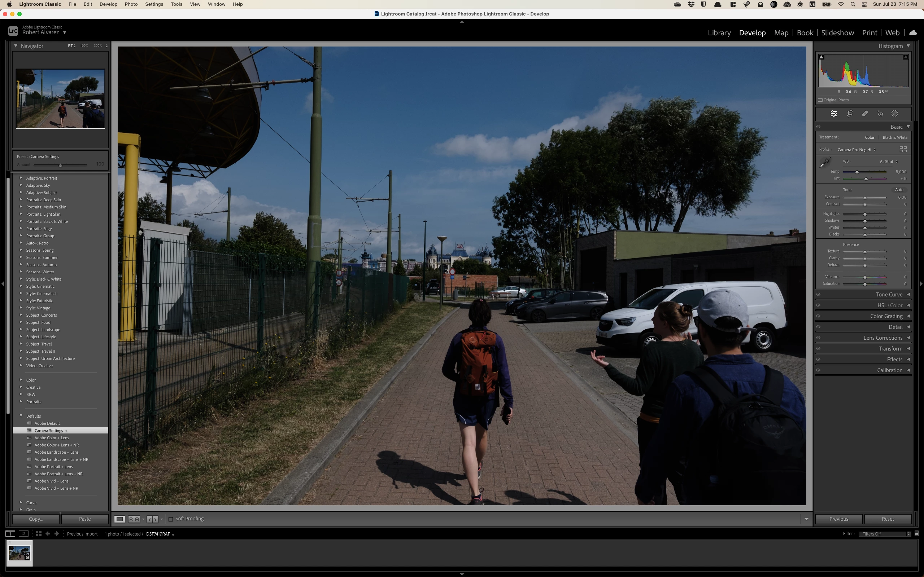Click the Exposure slider handle
924x577 pixels.
point(865,198)
